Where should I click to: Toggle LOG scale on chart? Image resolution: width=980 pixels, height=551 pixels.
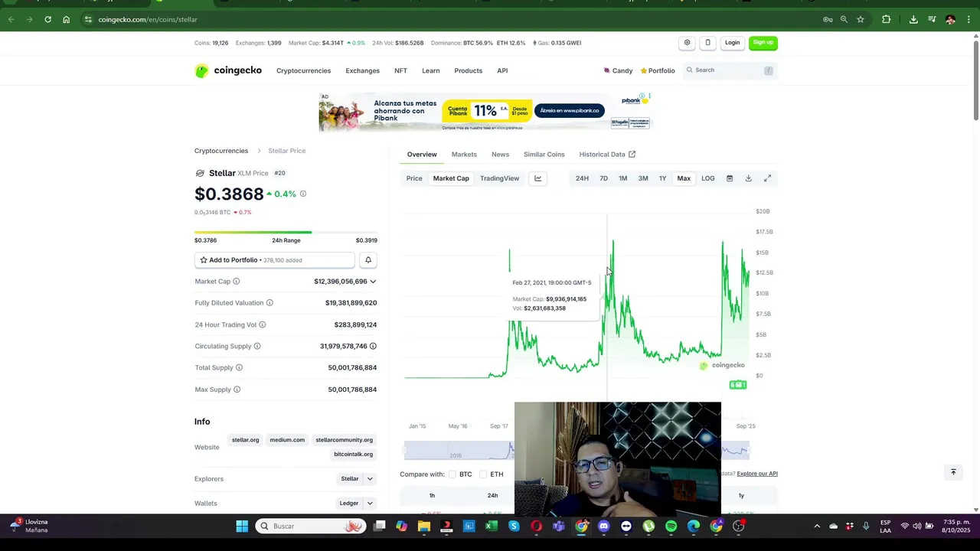708,178
